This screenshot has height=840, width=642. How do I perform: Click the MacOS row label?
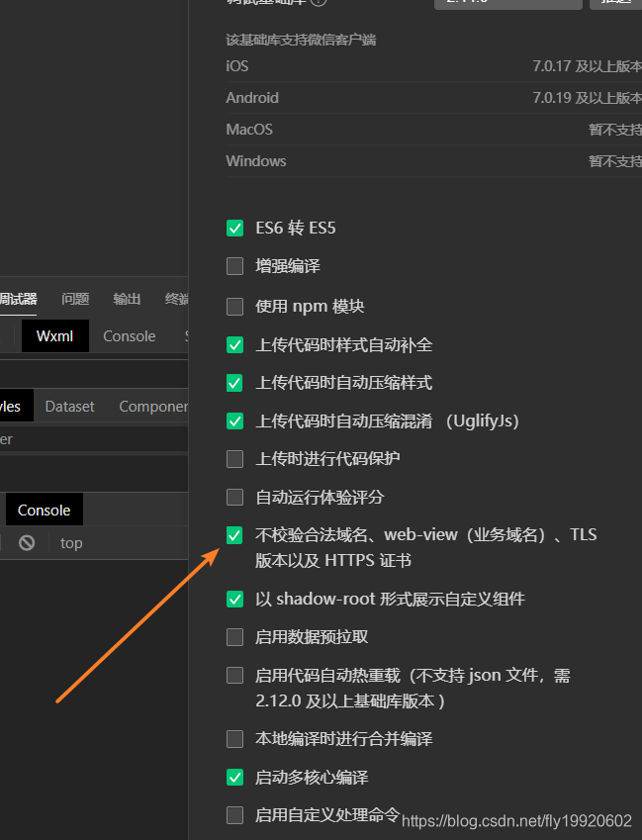(x=249, y=130)
